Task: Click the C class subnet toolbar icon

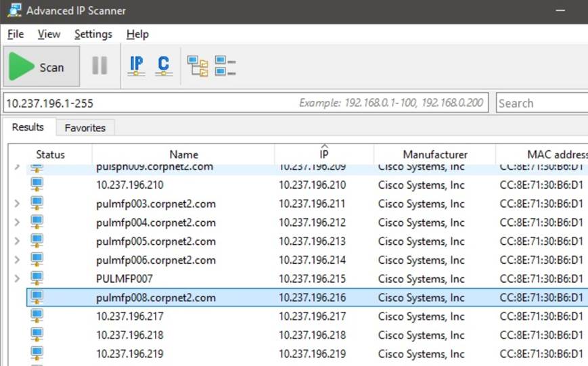Action: click(164, 66)
